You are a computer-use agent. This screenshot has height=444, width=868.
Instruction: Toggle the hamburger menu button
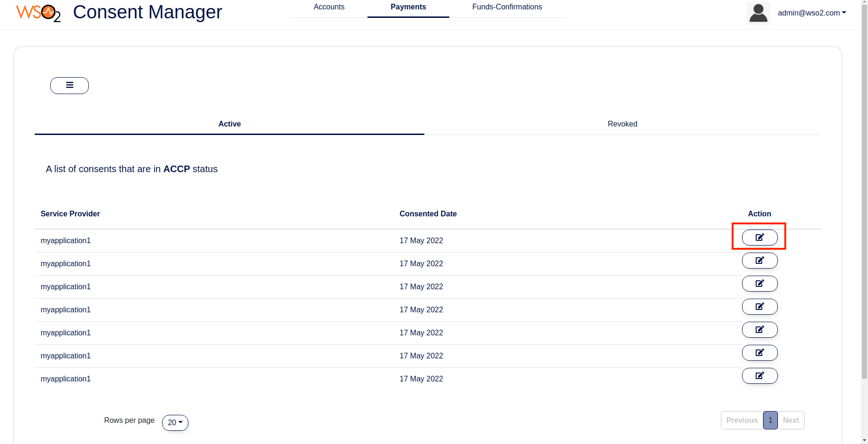[70, 86]
